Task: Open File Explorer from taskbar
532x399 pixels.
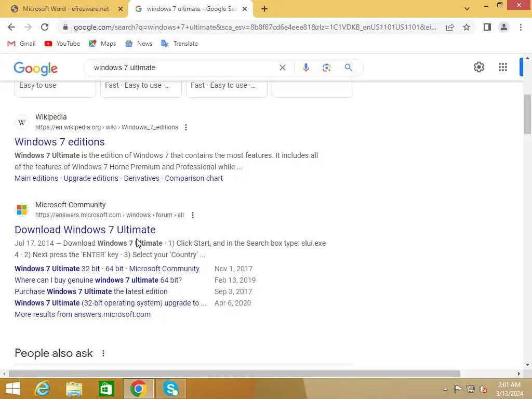Action: 74,389
